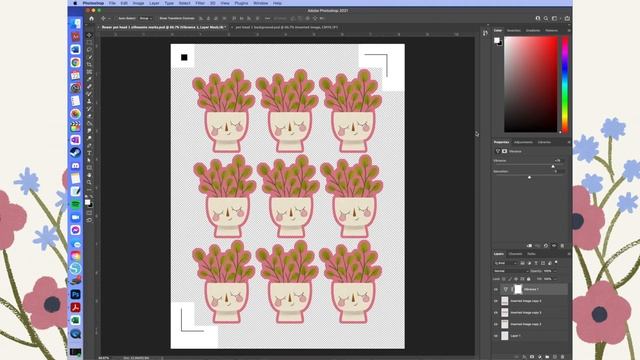Select the Hand tool
Screen dimensions: 640x360
coord(89,175)
